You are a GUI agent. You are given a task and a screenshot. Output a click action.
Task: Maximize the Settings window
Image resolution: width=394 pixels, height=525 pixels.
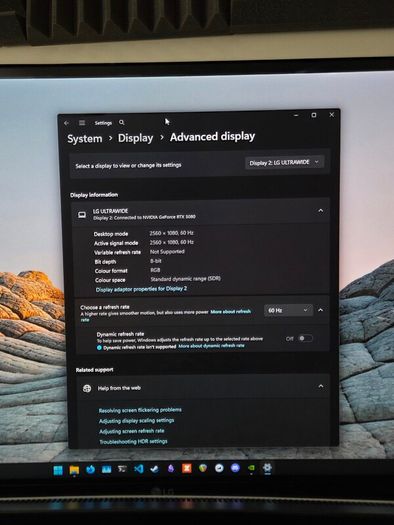pos(314,115)
